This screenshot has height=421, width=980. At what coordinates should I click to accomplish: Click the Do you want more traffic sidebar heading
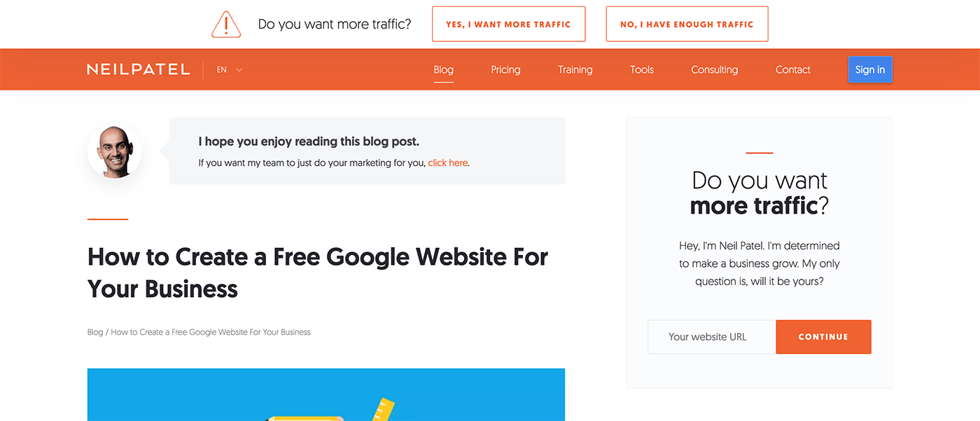[x=759, y=193]
